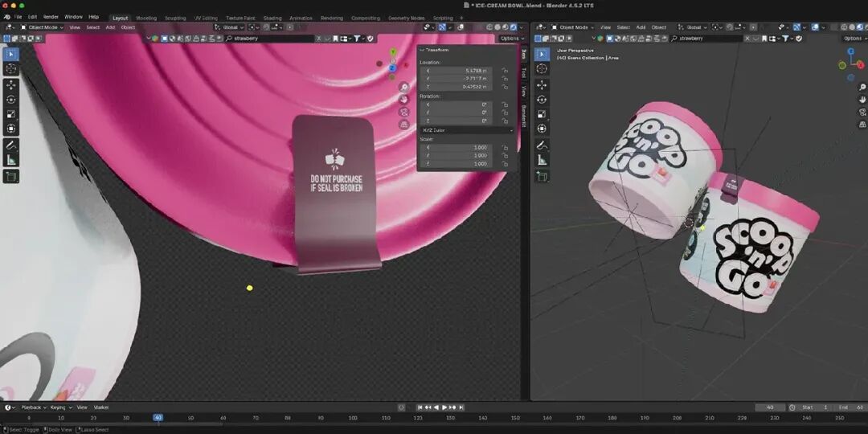The image size is (868, 434).
Task: Pick the Scale tool in left viewport
Action: coord(11,115)
